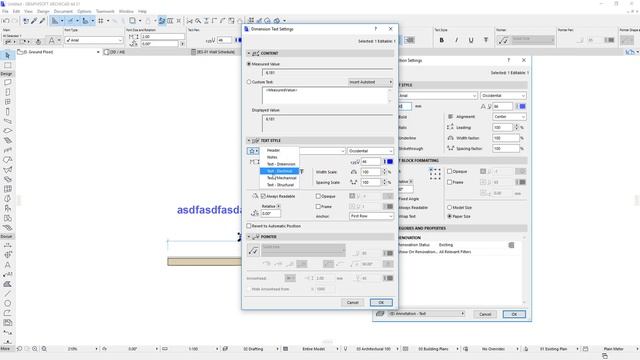Click Cancel in Dimension Text Settings
Viewport: 640px width, 360px height.
[352, 302]
